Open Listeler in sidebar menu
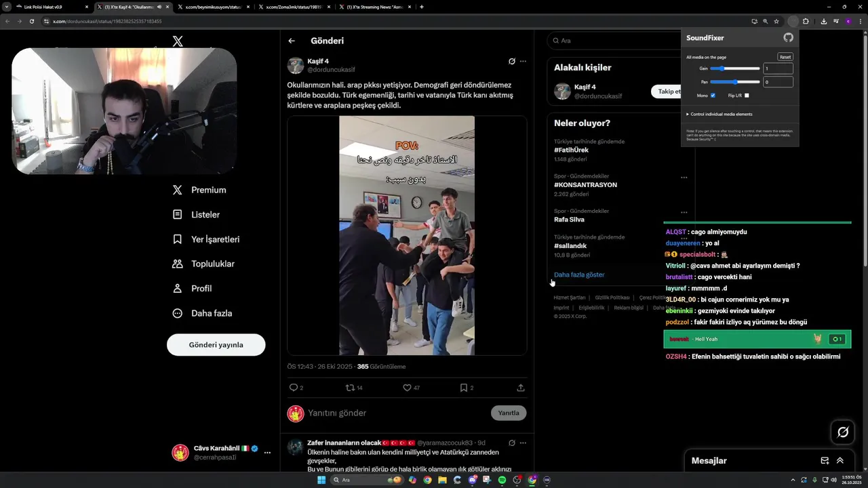The height and width of the screenshot is (488, 868). [196, 215]
